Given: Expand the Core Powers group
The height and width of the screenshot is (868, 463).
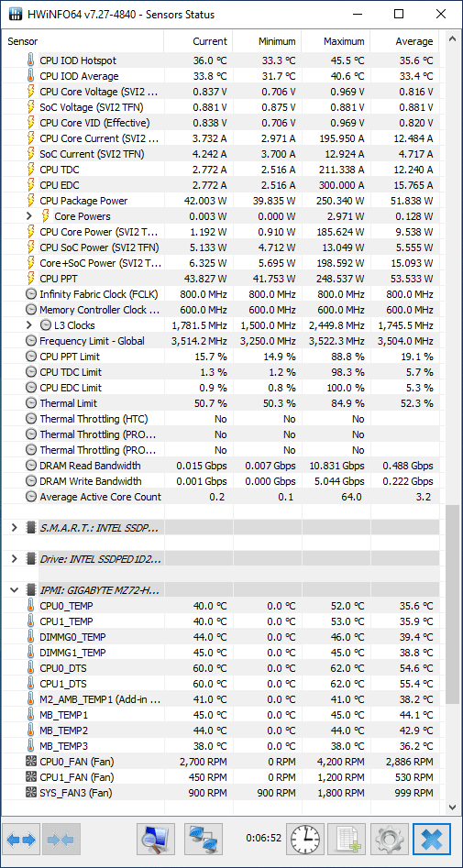Looking at the screenshot, I should (x=29, y=216).
